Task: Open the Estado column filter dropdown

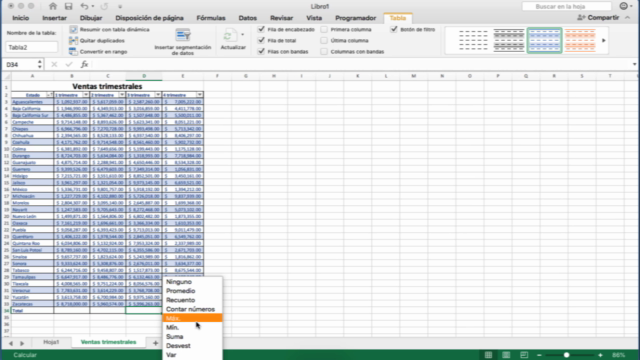Action: tap(49, 95)
